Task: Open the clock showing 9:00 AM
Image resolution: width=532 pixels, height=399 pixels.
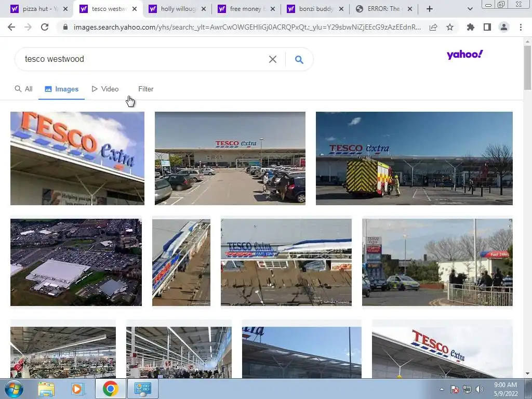Action: (506, 389)
